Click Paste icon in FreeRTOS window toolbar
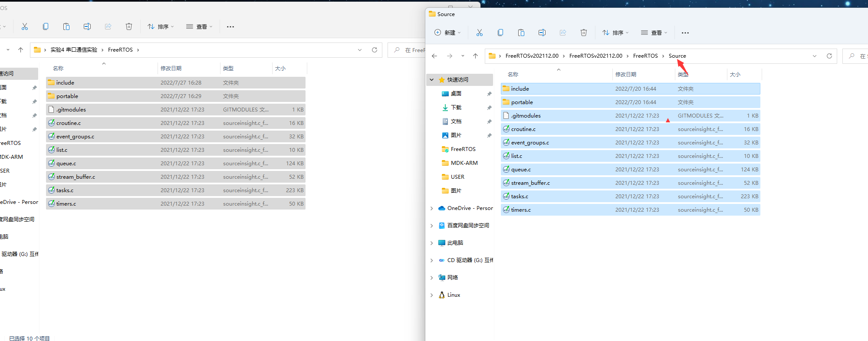Screen dimensions: 868x341 pos(66,26)
